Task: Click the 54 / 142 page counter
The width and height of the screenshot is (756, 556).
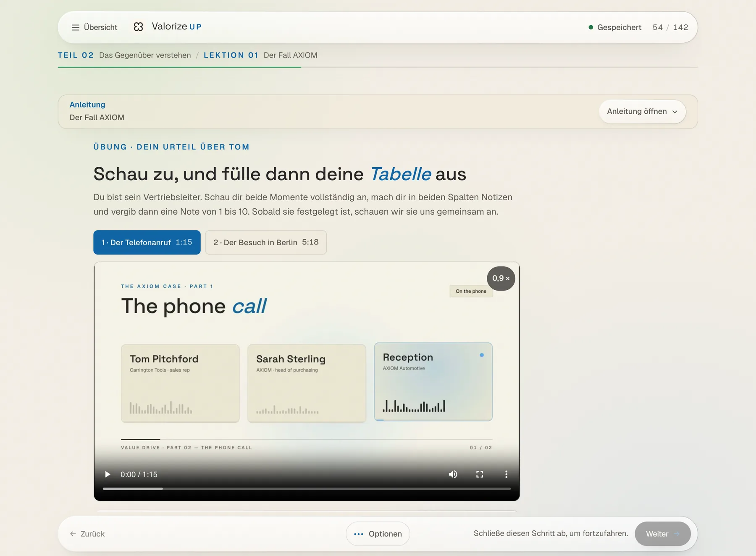Action: point(670,27)
